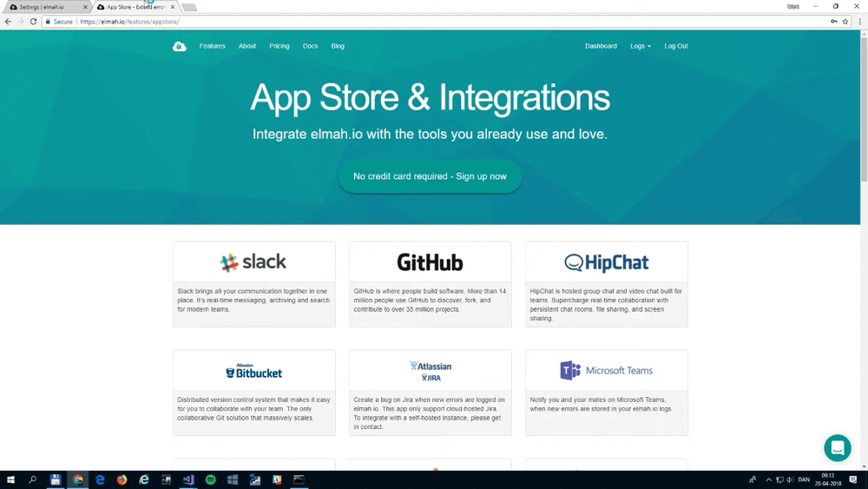Open the Pricing menu item
The width and height of the screenshot is (868, 489).
pos(279,47)
